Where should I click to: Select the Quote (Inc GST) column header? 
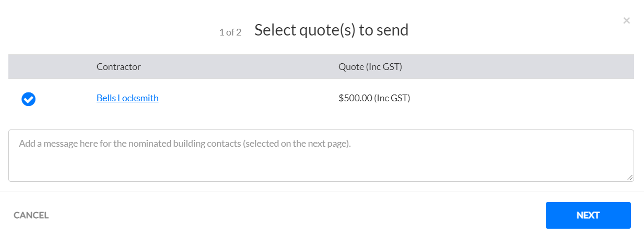click(x=370, y=67)
